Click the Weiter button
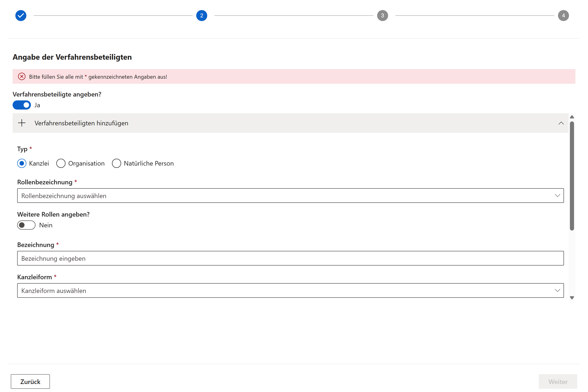 pos(558,381)
